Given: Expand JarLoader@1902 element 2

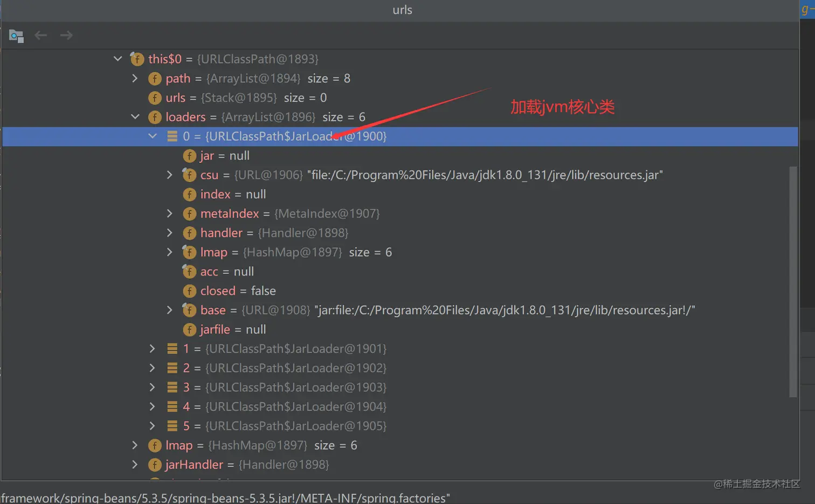Looking at the screenshot, I should point(152,368).
